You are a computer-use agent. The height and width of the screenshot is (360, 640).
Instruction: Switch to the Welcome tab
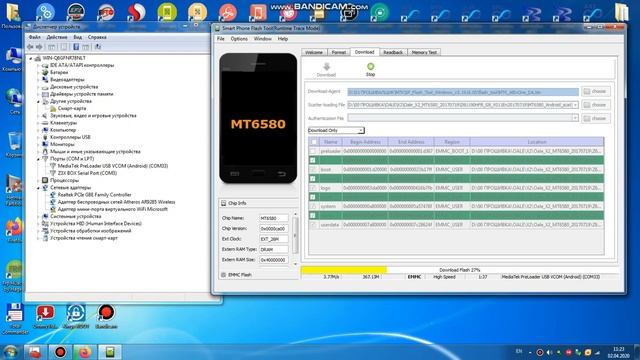[314, 52]
